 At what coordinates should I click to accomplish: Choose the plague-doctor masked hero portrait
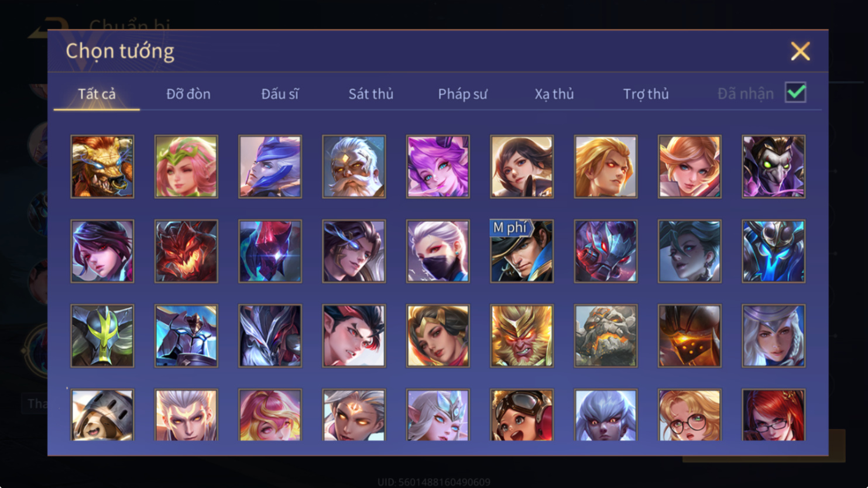click(x=774, y=167)
